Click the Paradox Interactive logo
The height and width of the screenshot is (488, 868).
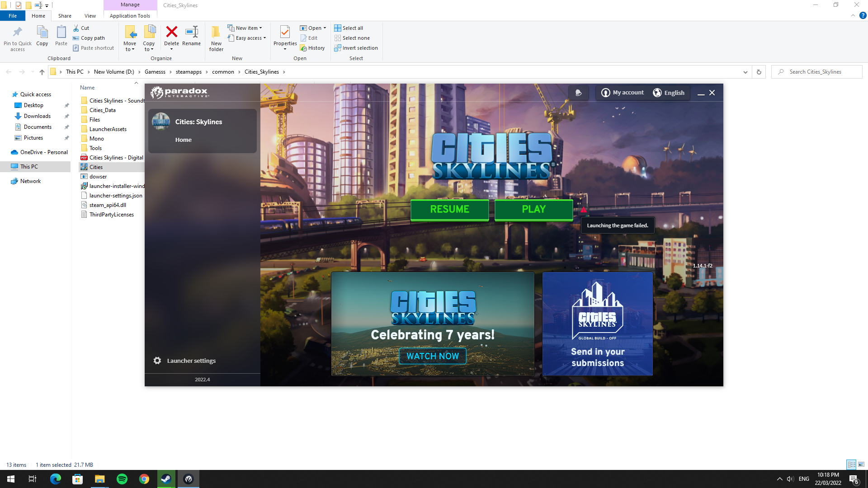[179, 93]
